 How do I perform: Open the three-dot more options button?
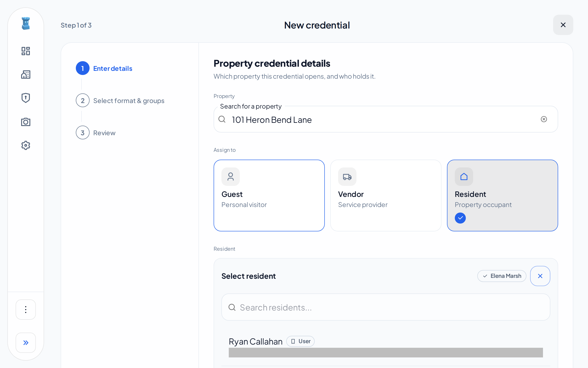tap(26, 309)
